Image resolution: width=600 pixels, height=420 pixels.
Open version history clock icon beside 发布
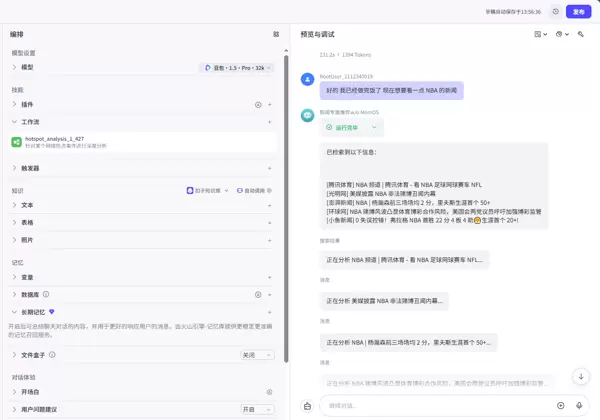555,12
